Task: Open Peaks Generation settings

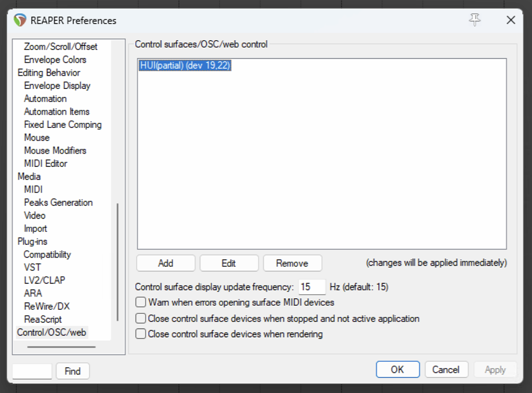Action: (x=58, y=202)
